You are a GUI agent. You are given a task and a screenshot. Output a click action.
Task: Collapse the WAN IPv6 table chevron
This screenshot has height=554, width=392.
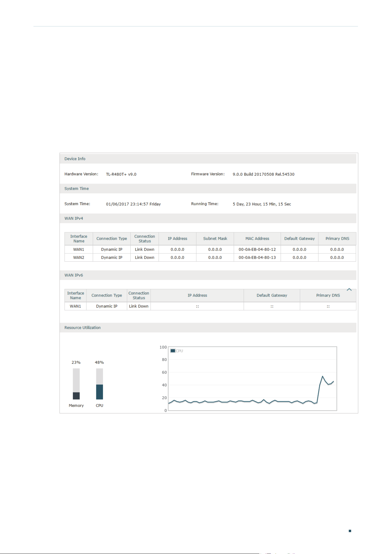[x=349, y=290]
